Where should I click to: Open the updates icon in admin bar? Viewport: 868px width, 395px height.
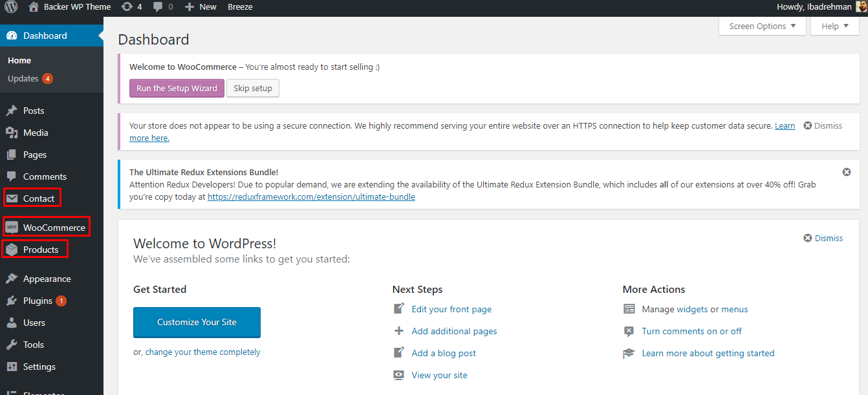point(127,7)
